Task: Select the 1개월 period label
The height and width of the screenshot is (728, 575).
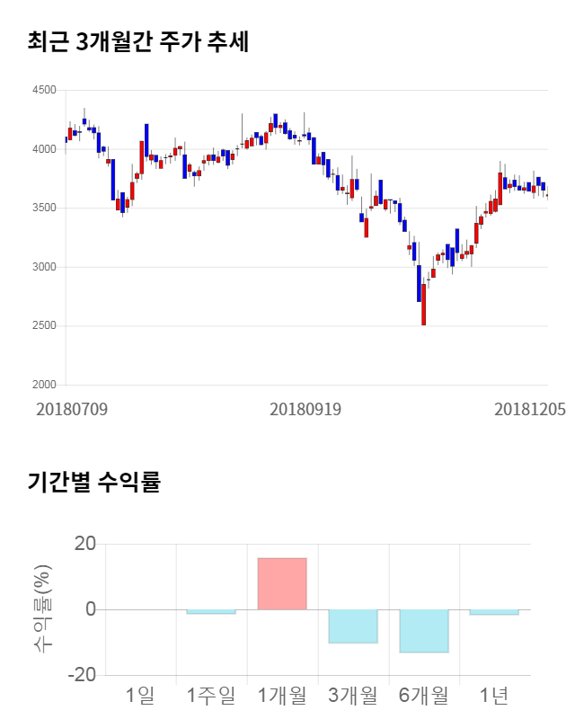Action: (x=282, y=695)
